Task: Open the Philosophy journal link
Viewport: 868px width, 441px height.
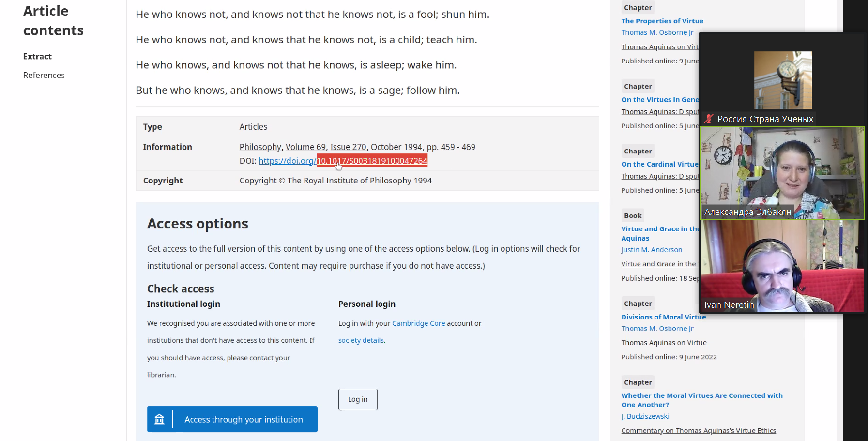Action: click(x=260, y=147)
